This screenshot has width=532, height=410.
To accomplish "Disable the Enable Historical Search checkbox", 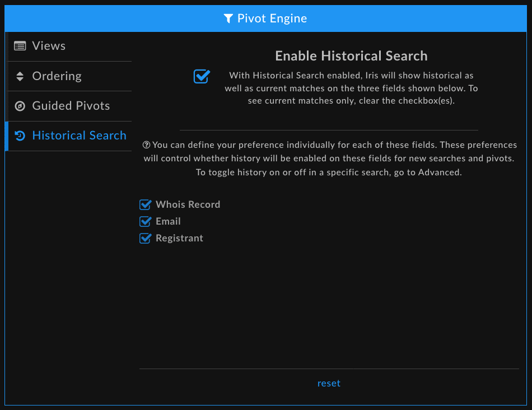I will point(202,76).
